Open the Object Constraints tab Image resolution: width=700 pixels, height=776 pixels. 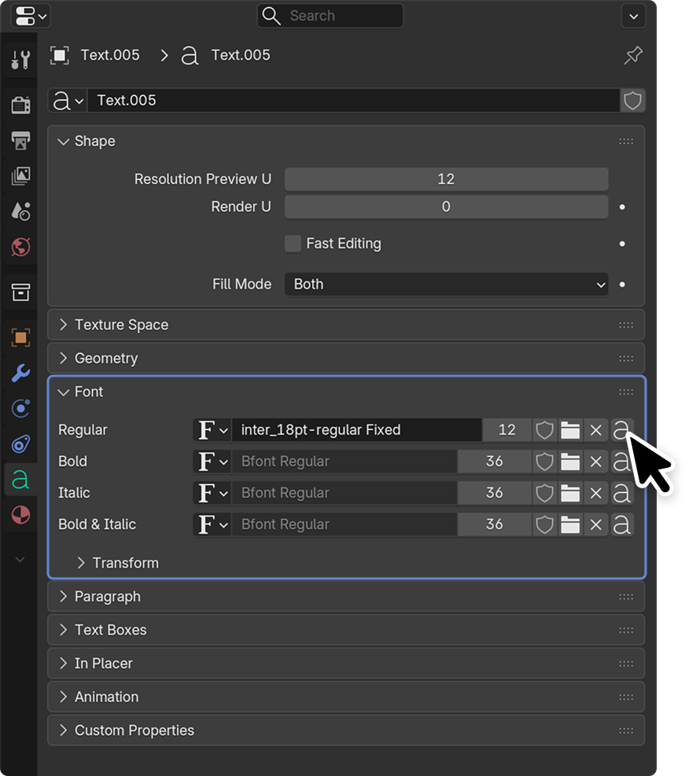(20, 444)
